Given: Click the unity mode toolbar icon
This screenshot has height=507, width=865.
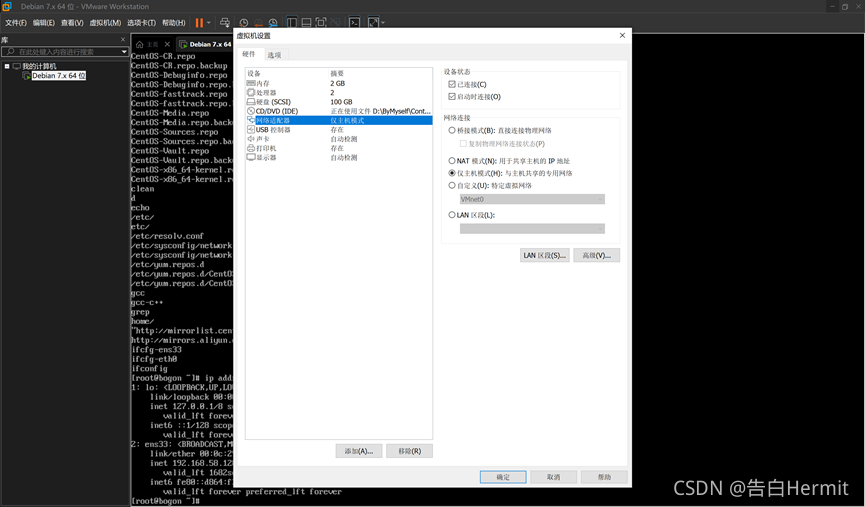Looking at the screenshot, I should coord(335,23).
